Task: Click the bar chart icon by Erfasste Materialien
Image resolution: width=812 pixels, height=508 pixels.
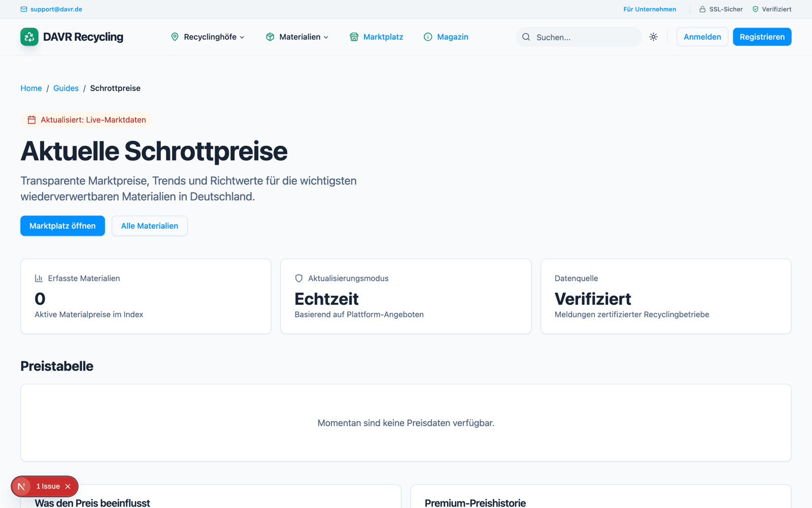Action: (x=39, y=278)
